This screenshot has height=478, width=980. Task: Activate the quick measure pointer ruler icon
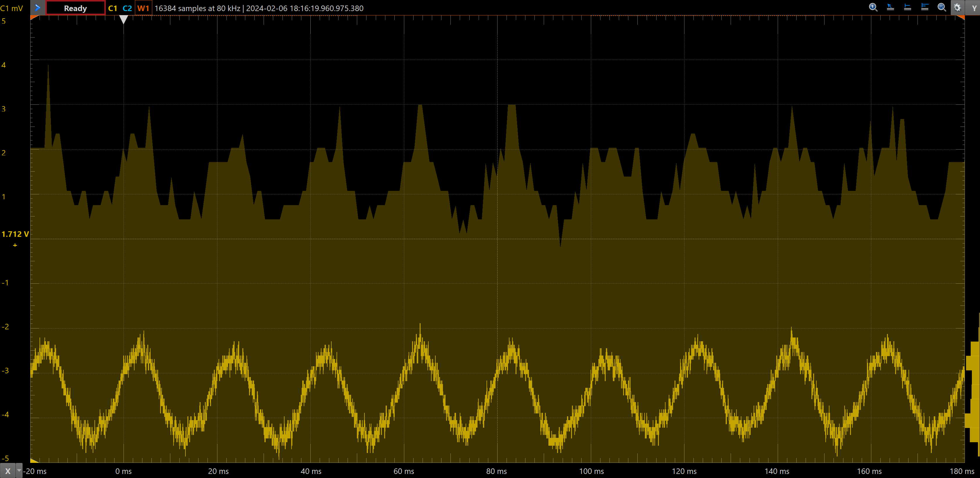(890, 7)
